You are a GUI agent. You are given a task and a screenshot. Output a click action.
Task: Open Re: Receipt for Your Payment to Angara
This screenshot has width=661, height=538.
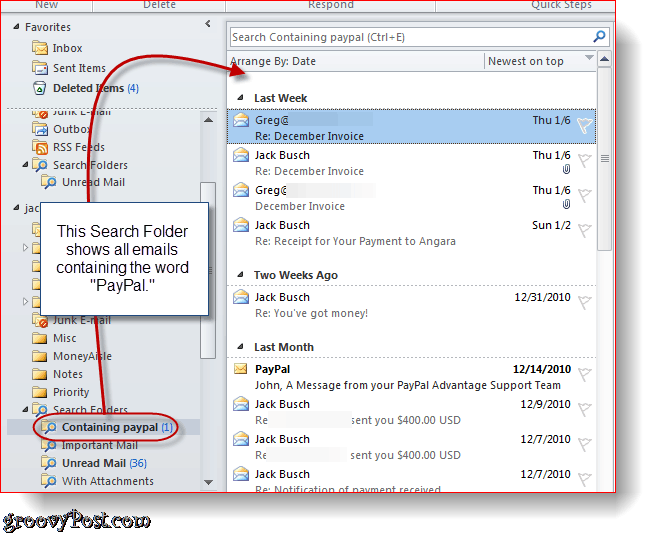(x=411, y=233)
